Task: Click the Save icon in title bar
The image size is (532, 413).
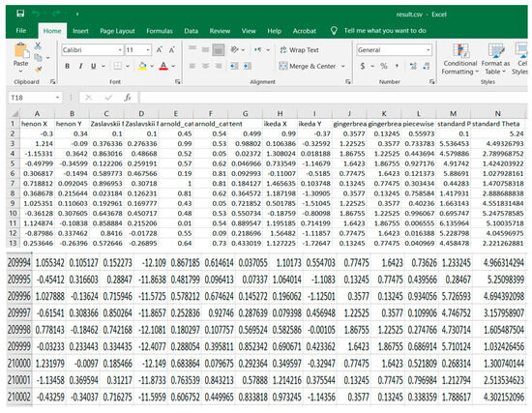Action: (20, 14)
